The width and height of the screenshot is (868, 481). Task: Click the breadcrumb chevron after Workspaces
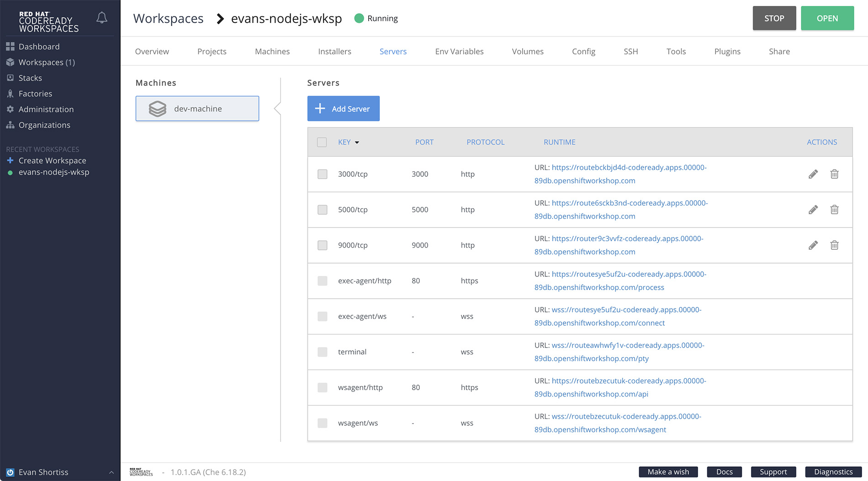pyautogui.click(x=220, y=19)
